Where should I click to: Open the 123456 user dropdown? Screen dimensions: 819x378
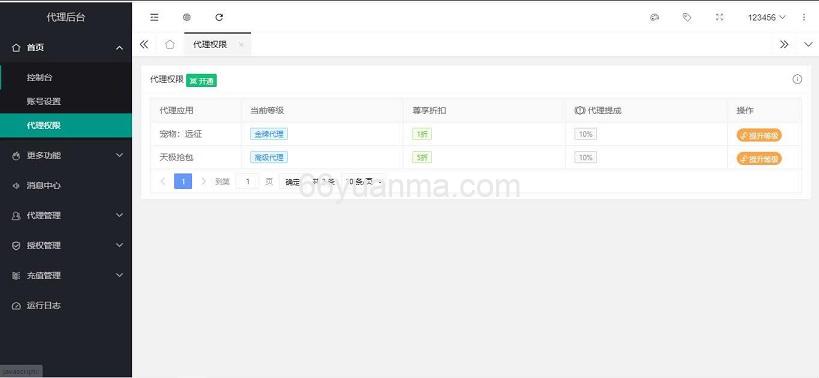766,17
